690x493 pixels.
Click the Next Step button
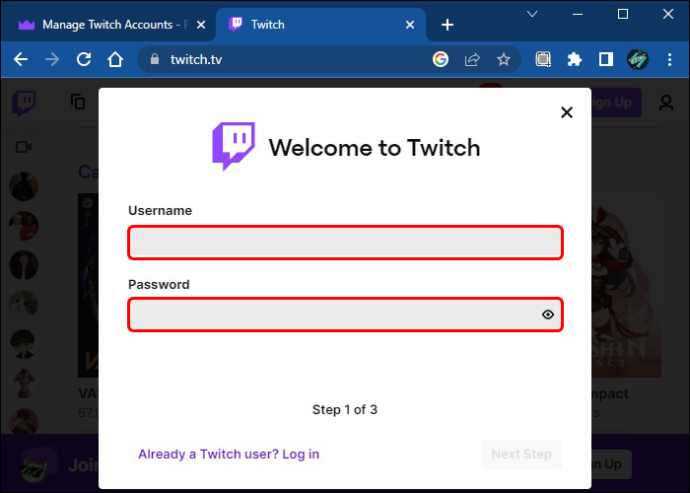point(521,454)
